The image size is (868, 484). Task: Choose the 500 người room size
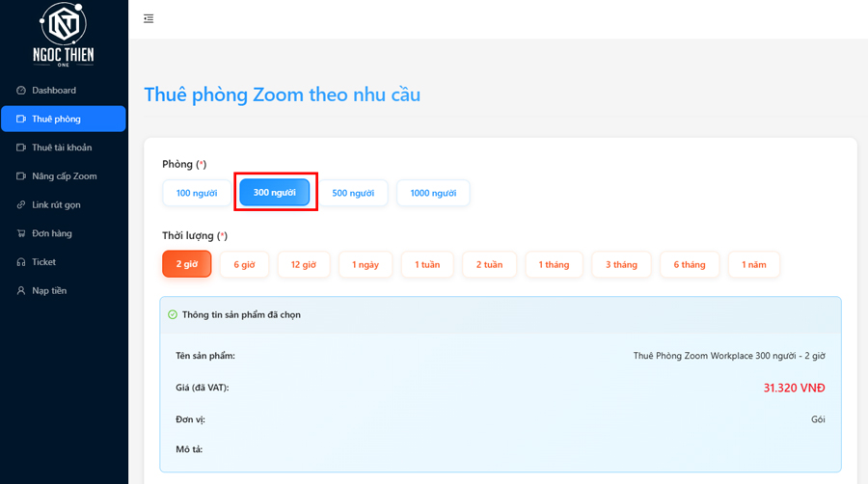tap(353, 193)
